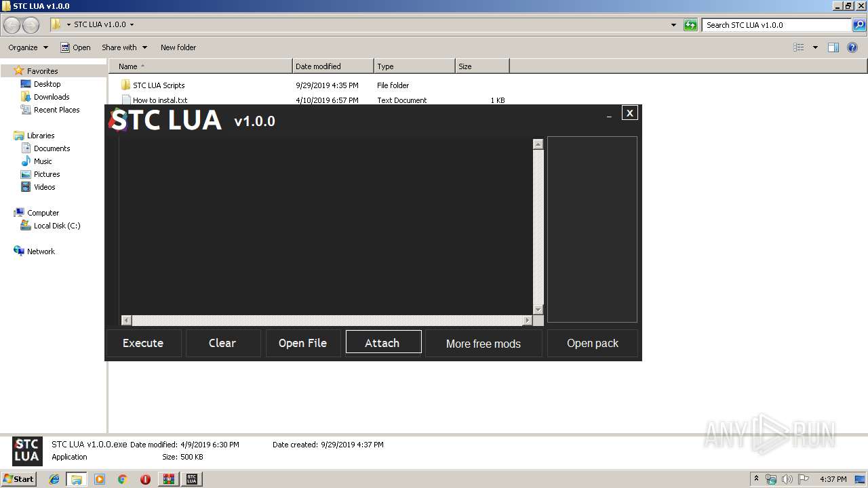This screenshot has height=488, width=868.
Task: Open the More free mods link button
Action: 484,344
